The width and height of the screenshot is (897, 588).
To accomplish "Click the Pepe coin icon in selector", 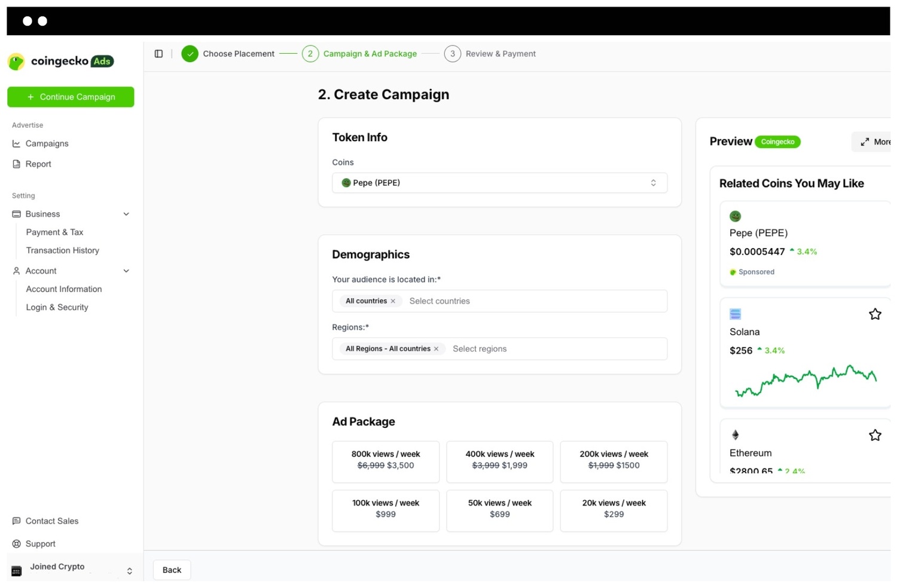I will tap(346, 183).
